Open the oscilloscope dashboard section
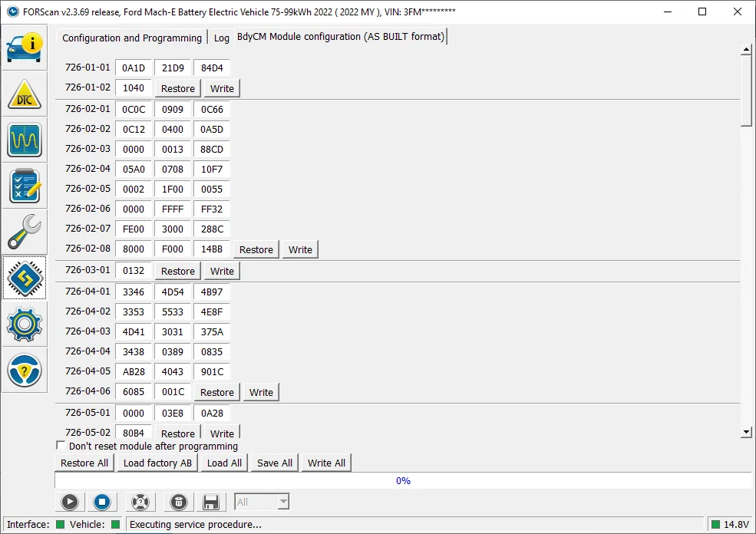The image size is (756, 534). pos(25,140)
